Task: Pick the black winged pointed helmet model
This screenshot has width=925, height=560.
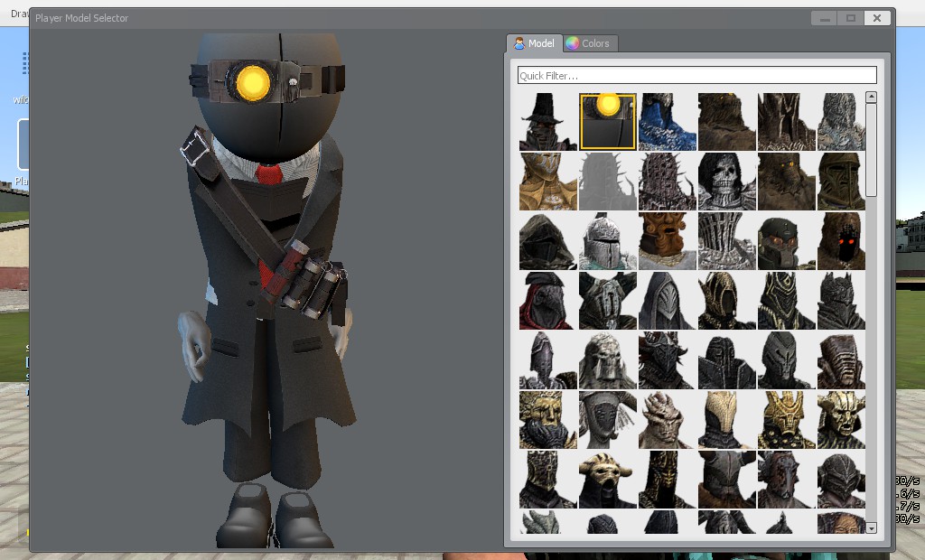Action: [x=668, y=360]
